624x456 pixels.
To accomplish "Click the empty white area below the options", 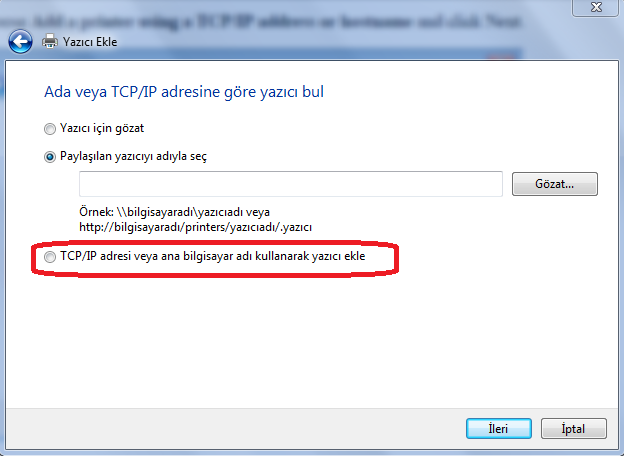I will coord(312,342).
